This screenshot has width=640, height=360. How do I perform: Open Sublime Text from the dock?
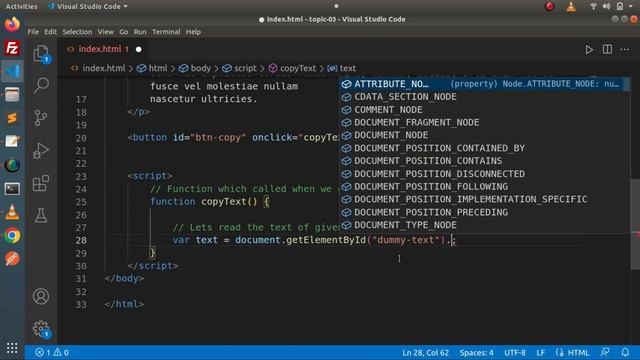coord(12,118)
